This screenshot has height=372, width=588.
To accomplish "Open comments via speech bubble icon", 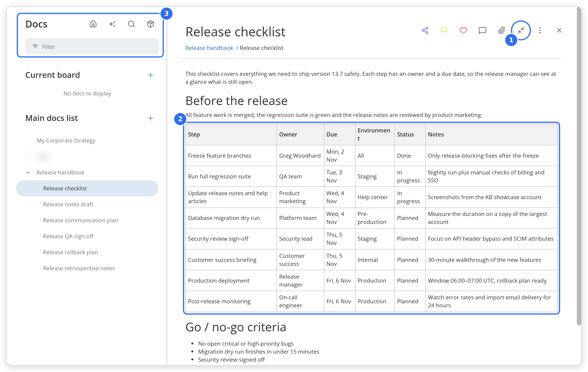I will [x=483, y=30].
